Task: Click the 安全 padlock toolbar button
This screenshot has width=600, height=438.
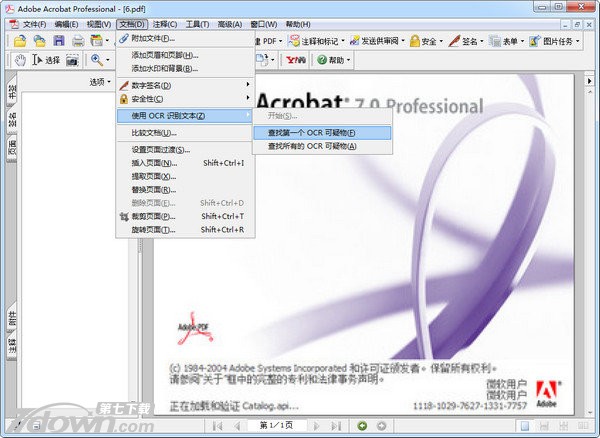Action: point(423,41)
